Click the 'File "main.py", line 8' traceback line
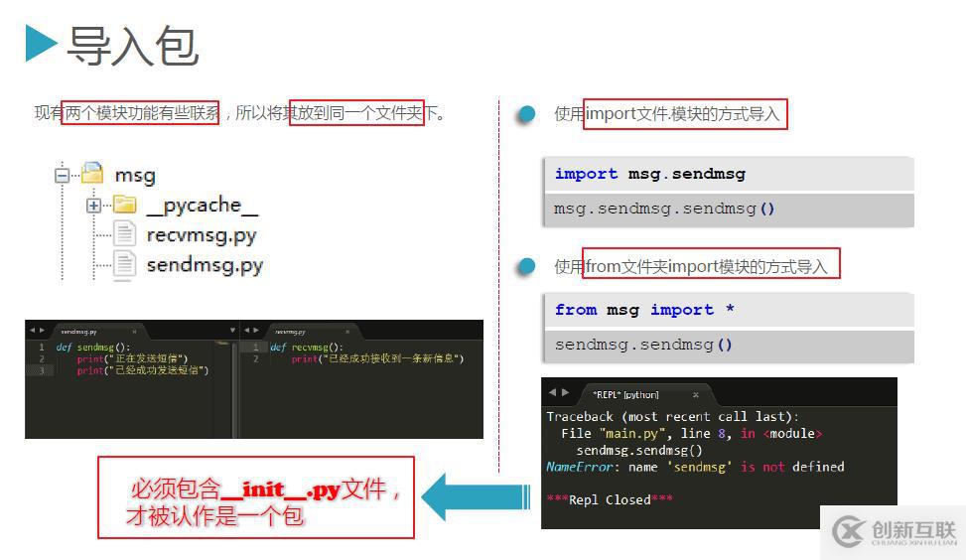Image resolution: width=966 pixels, height=560 pixels. [691, 434]
